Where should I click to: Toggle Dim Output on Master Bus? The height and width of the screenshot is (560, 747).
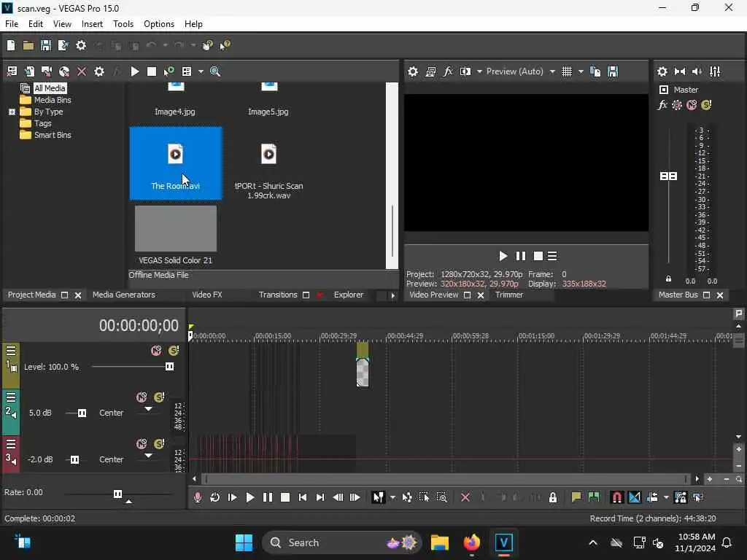[697, 71]
